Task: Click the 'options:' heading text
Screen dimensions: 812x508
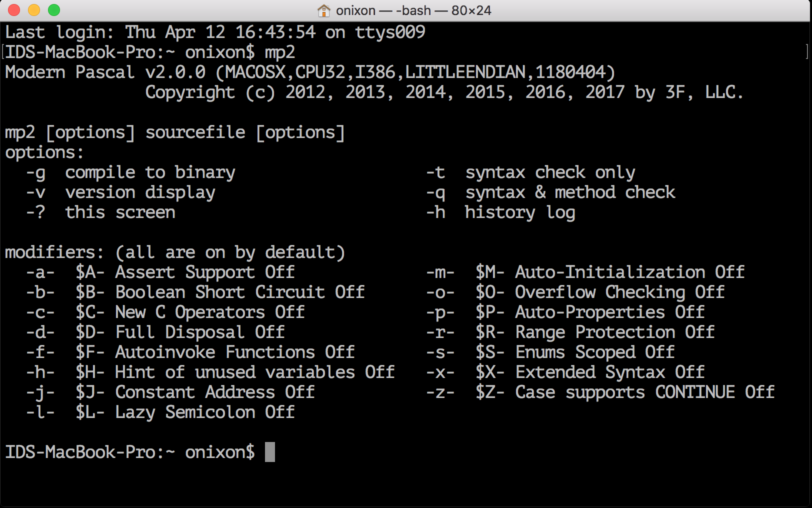Action: click(x=44, y=152)
